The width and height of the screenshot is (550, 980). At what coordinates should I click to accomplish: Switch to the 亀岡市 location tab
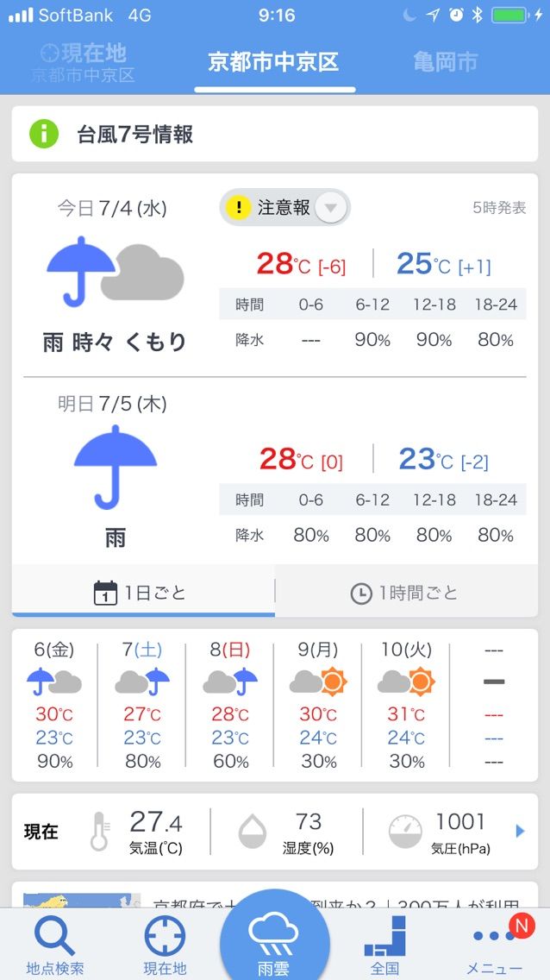point(445,62)
